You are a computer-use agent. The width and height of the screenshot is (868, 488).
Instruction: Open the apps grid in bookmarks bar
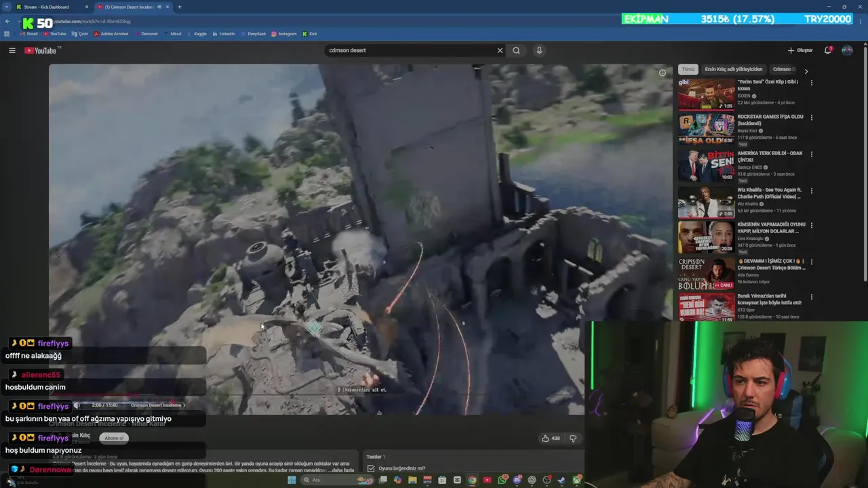click(7, 34)
